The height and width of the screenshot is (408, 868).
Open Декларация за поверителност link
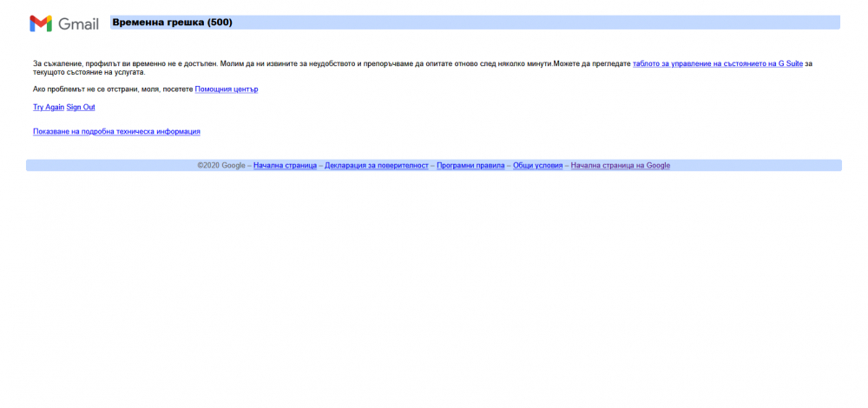[x=377, y=166]
